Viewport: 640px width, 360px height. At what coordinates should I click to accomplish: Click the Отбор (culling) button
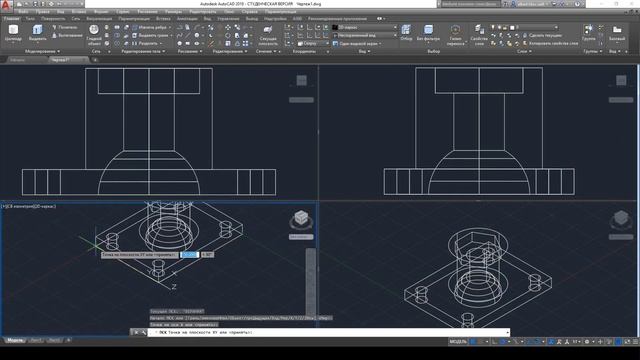(406, 33)
